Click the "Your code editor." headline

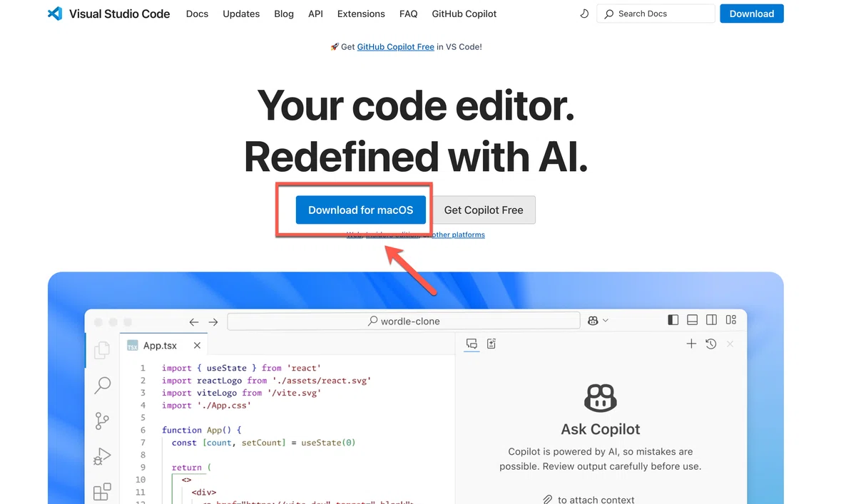coord(416,106)
